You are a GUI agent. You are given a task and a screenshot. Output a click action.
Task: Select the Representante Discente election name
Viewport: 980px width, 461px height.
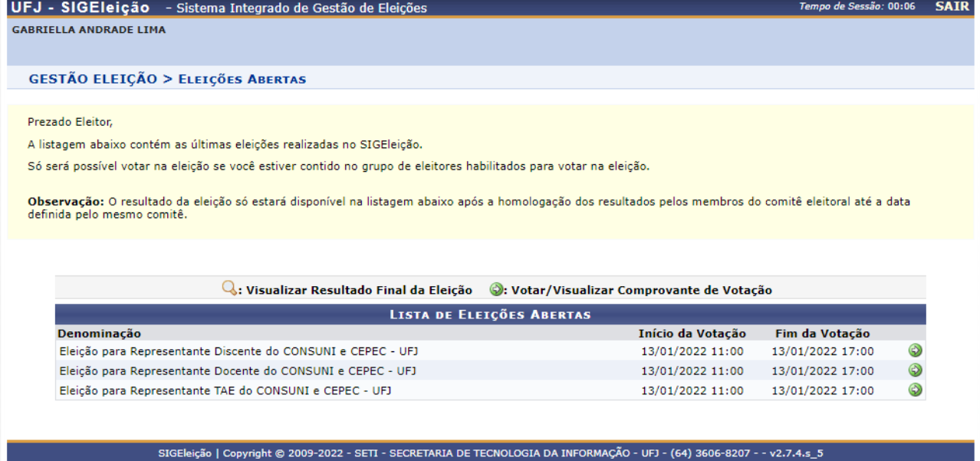238,351
